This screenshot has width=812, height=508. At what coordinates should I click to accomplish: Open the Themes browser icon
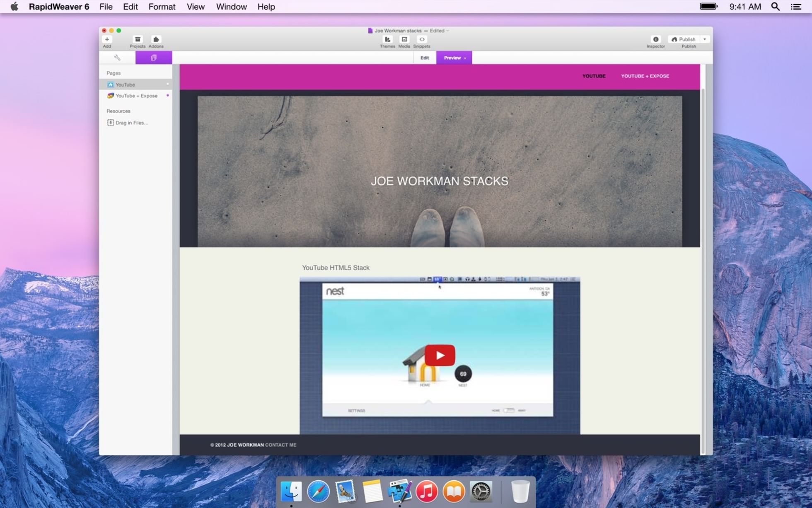click(387, 39)
